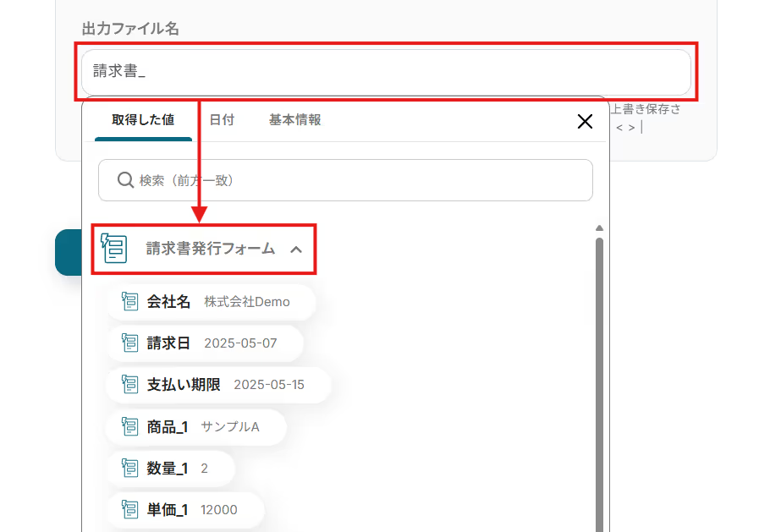Select the 請求書発行フォーム header label

point(210,249)
